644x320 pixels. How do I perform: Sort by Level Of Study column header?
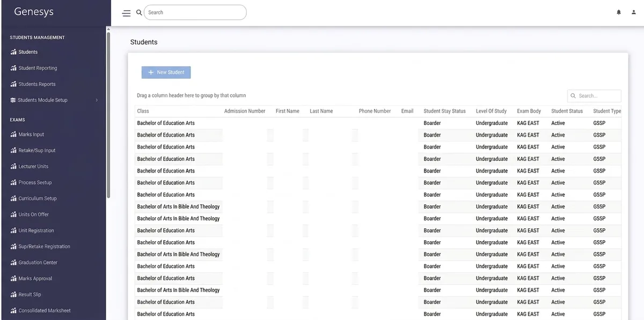pos(491,111)
